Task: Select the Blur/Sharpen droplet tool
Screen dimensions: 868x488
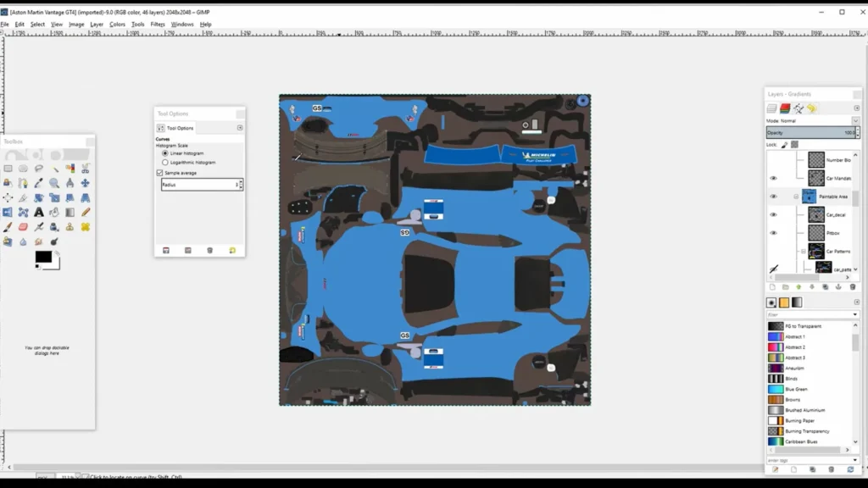Action: (23, 241)
